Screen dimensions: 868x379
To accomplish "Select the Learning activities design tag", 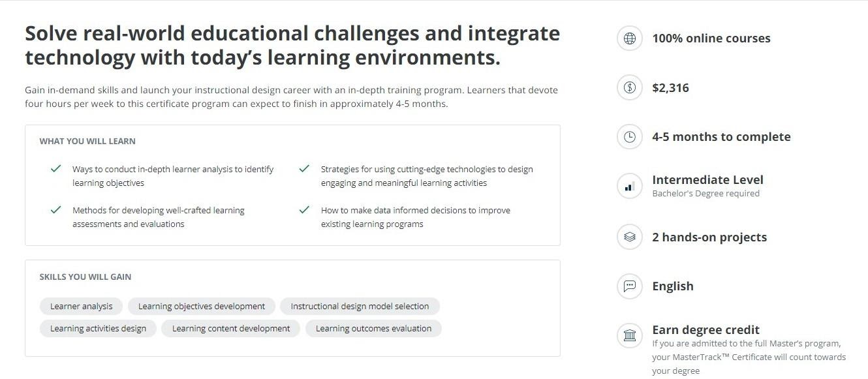I will [98, 328].
